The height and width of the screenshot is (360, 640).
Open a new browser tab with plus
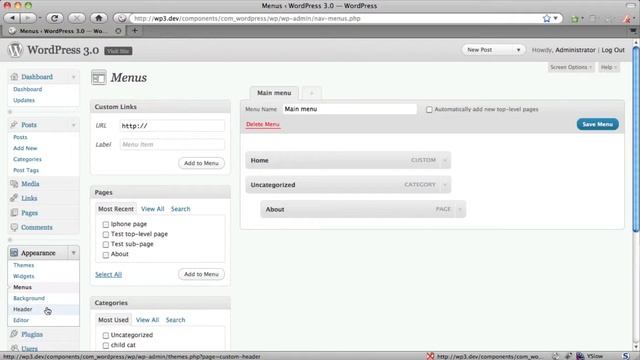pos(135,31)
